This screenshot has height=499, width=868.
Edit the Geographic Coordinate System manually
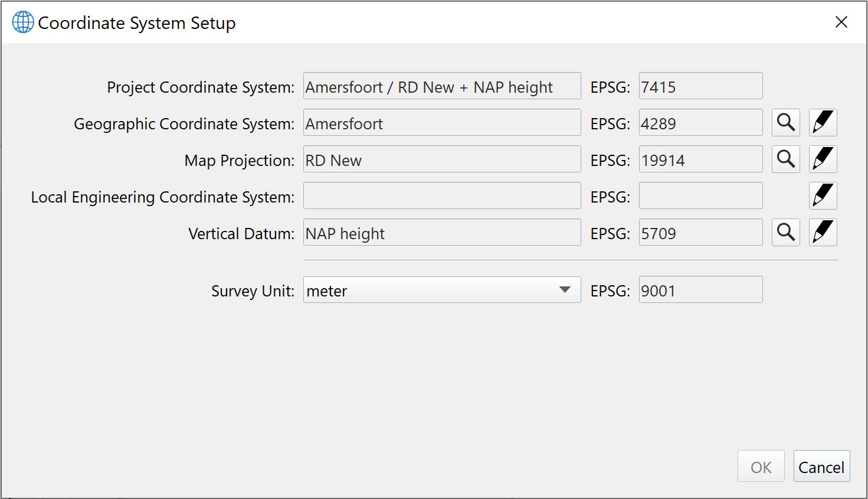click(823, 122)
